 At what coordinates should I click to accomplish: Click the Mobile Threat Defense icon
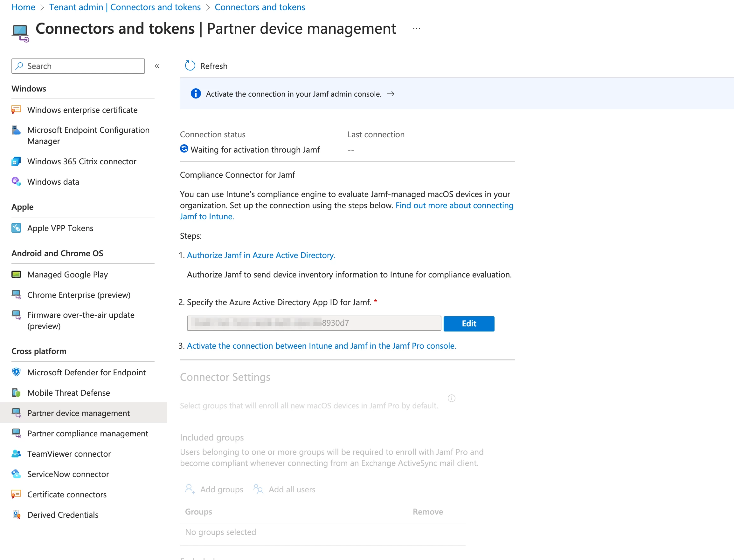coord(16,392)
